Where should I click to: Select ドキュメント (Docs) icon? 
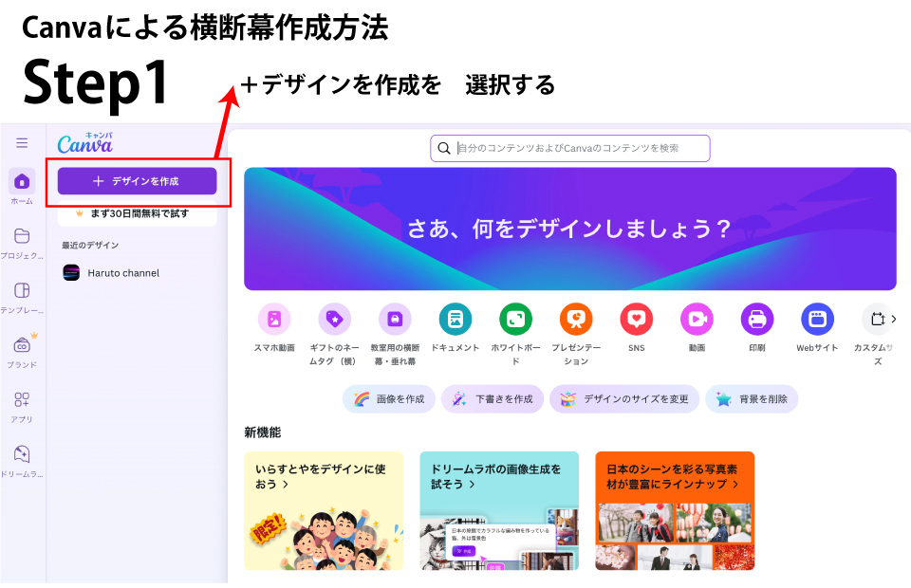pos(455,320)
